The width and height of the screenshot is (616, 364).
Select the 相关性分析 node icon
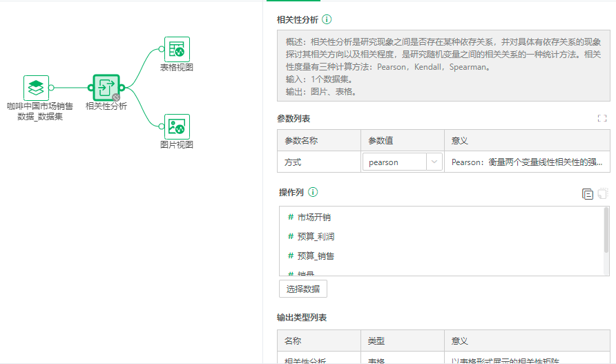click(x=106, y=88)
